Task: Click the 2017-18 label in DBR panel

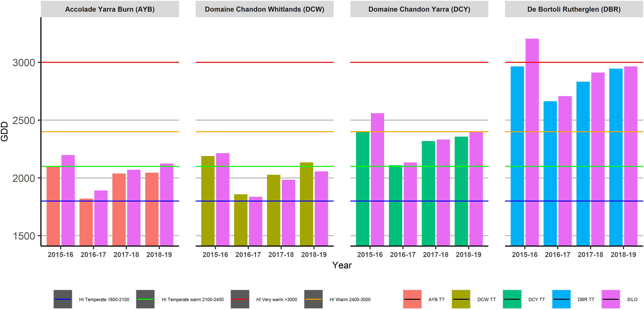Action: [x=590, y=255]
